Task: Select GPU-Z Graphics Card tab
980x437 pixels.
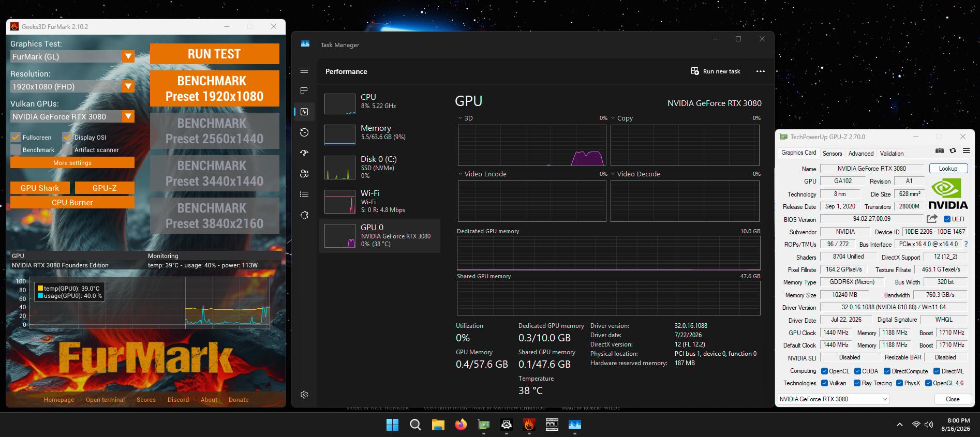Action: (x=798, y=153)
